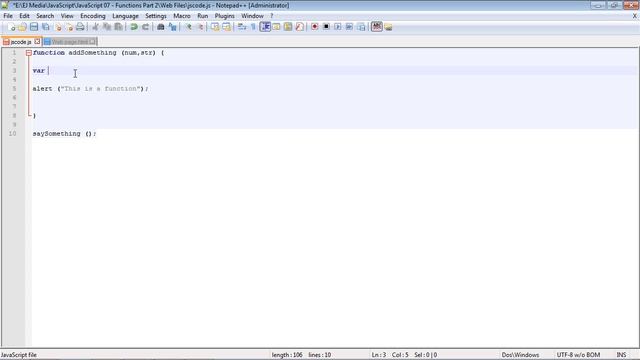
Task: Click the last toolbar icon after spell-check
Action: point(388,27)
